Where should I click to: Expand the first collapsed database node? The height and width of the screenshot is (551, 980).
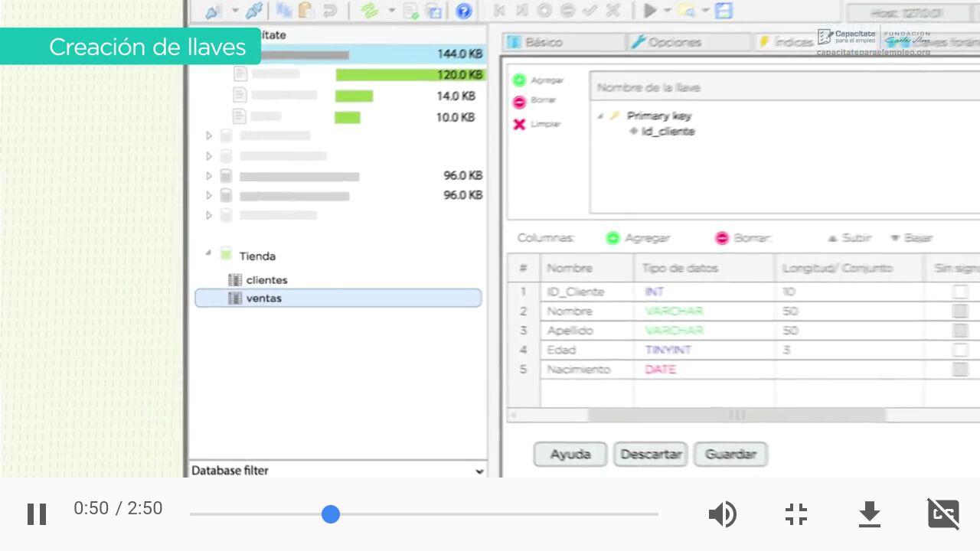coord(208,135)
